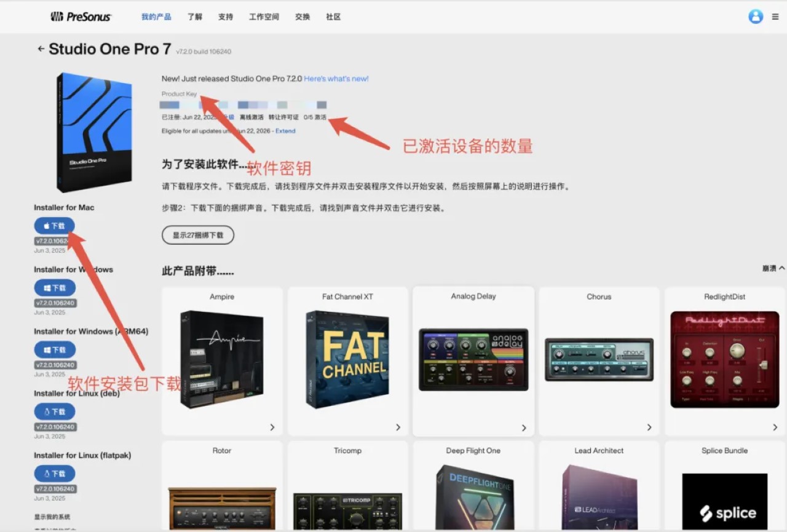Image resolution: width=787 pixels, height=532 pixels.
Task: Click the Deep Flight One card title
Action: pos(473,451)
